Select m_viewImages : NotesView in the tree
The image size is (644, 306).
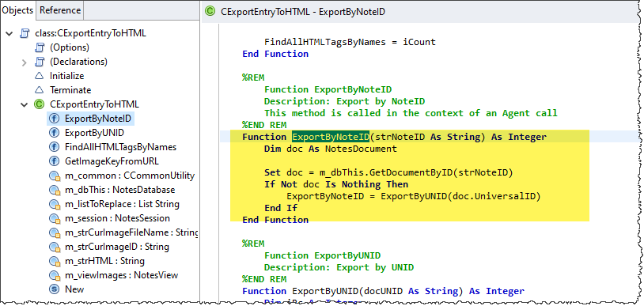click(x=121, y=275)
